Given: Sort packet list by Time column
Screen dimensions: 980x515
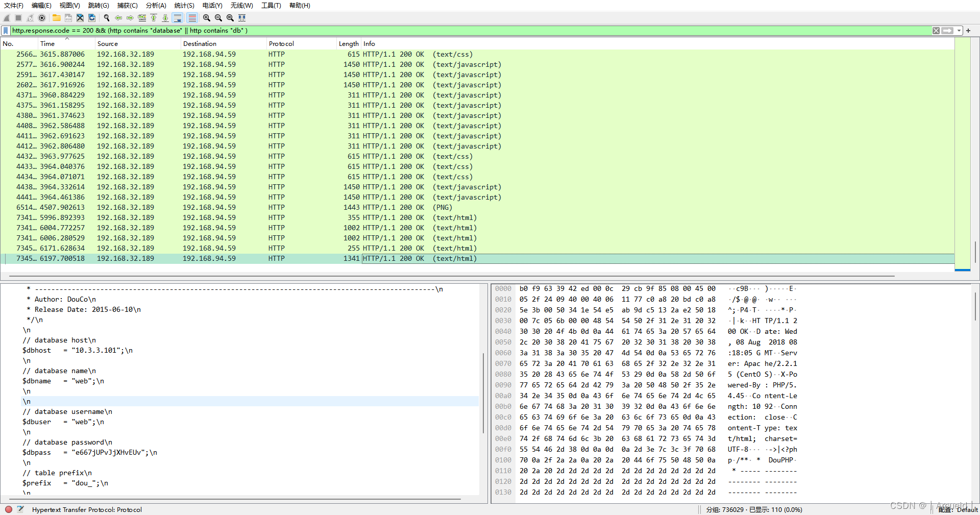Looking at the screenshot, I should click(67, 44).
